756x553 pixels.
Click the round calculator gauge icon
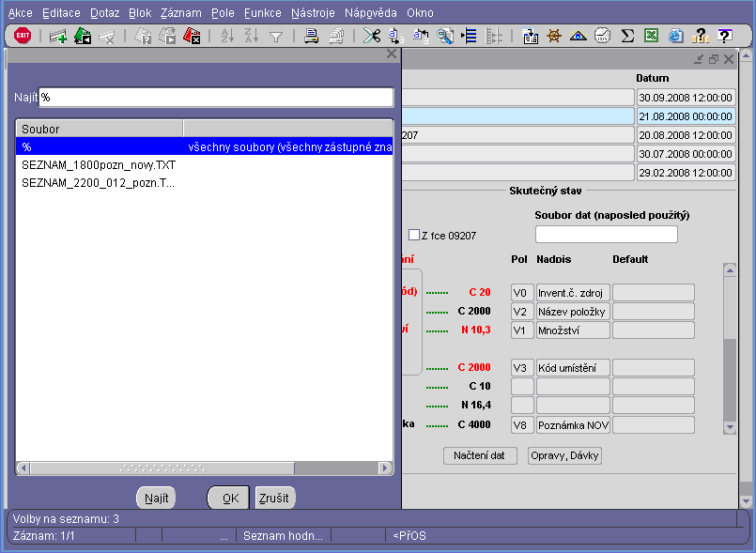click(x=603, y=36)
